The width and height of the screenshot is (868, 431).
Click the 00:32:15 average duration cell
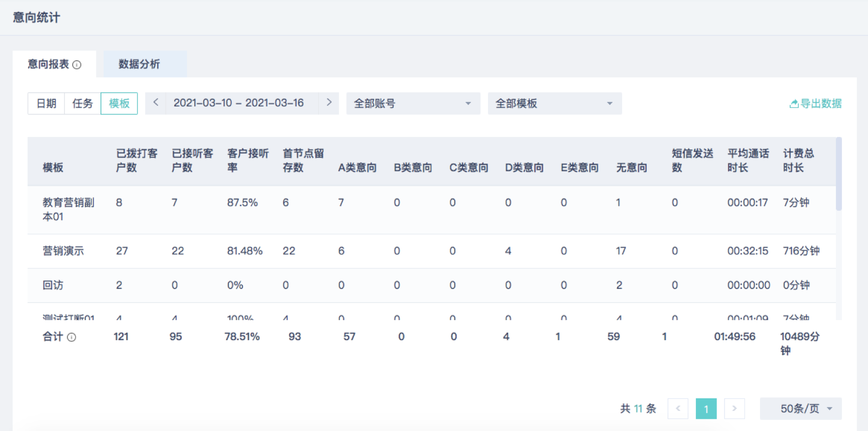(x=748, y=251)
